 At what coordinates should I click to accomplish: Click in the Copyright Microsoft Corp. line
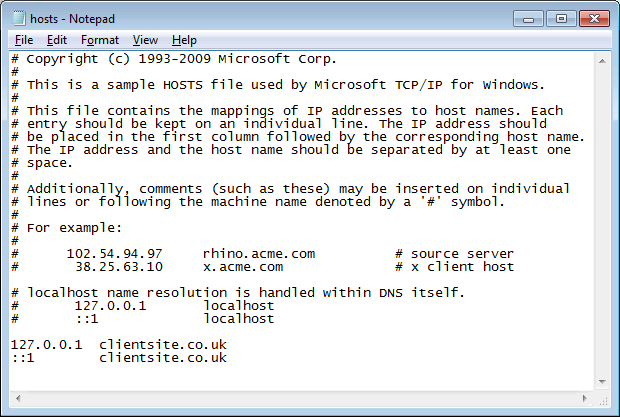174,59
